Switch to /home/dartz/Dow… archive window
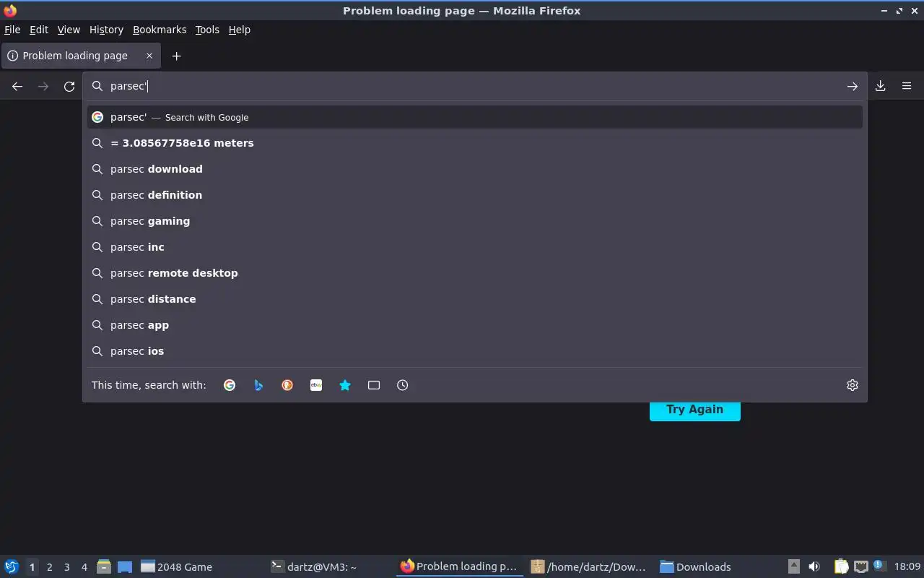The width and height of the screenshot is (924, 578). (x=588, y=567)
